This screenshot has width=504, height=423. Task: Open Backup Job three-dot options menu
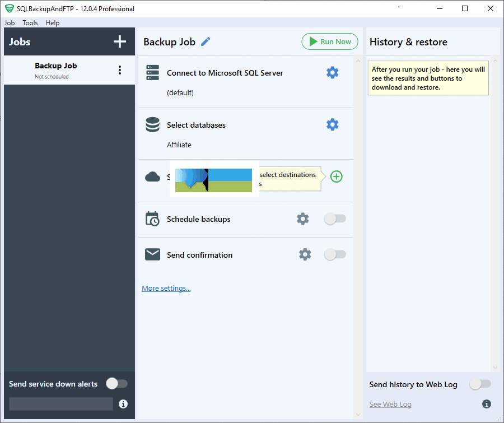(120, 70)
